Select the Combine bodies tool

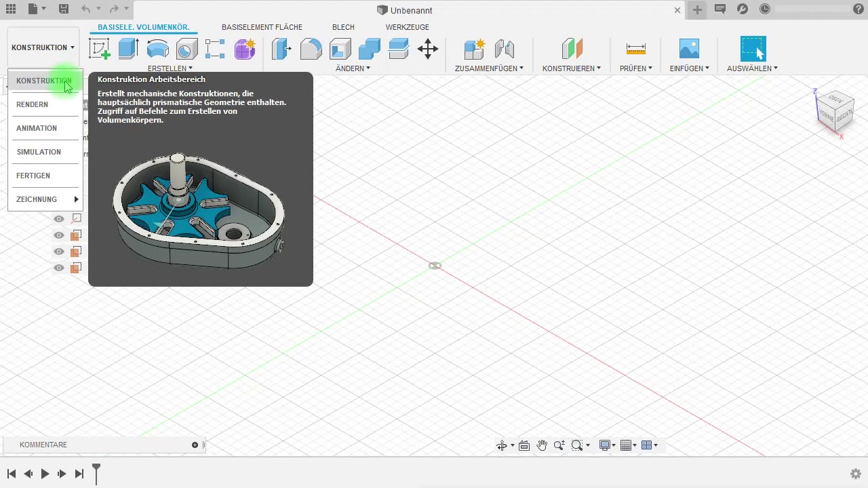pos(370,49)
